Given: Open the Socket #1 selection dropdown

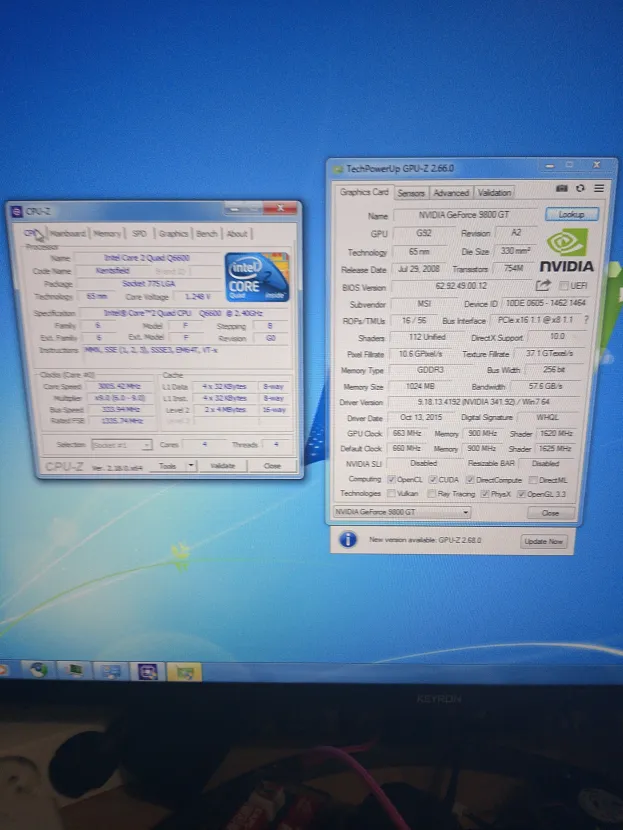Looking at the screenshot, I should 121,444.
